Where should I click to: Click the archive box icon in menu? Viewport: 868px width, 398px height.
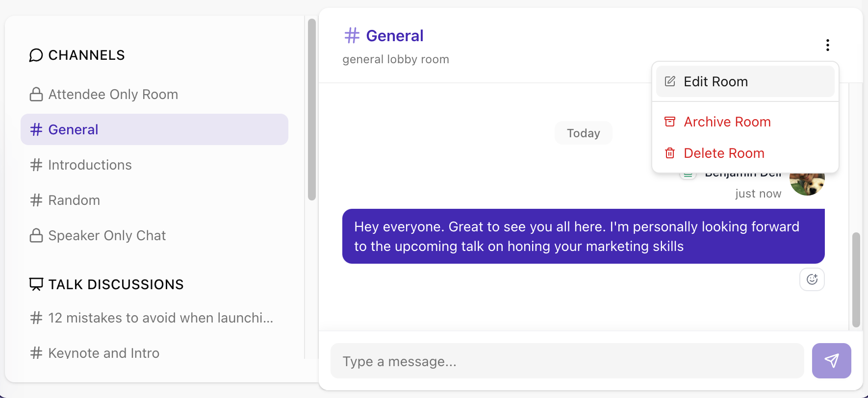[670, 122]
